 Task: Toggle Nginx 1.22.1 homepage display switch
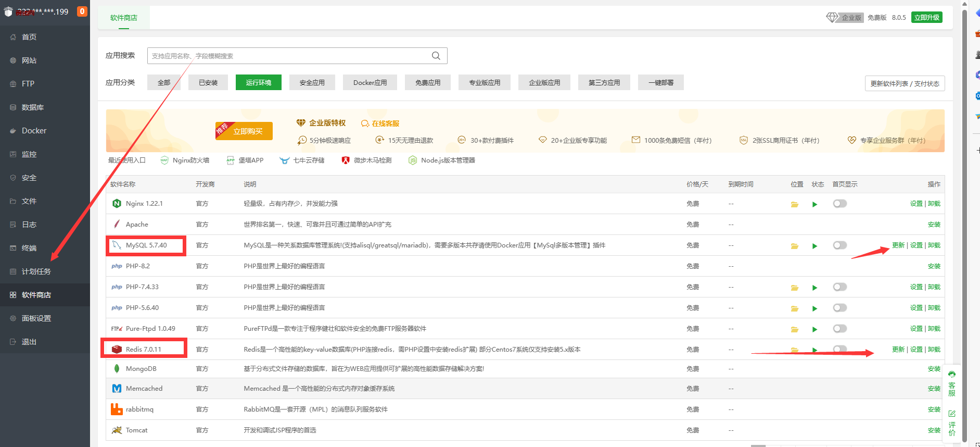[x=839, y=204]
